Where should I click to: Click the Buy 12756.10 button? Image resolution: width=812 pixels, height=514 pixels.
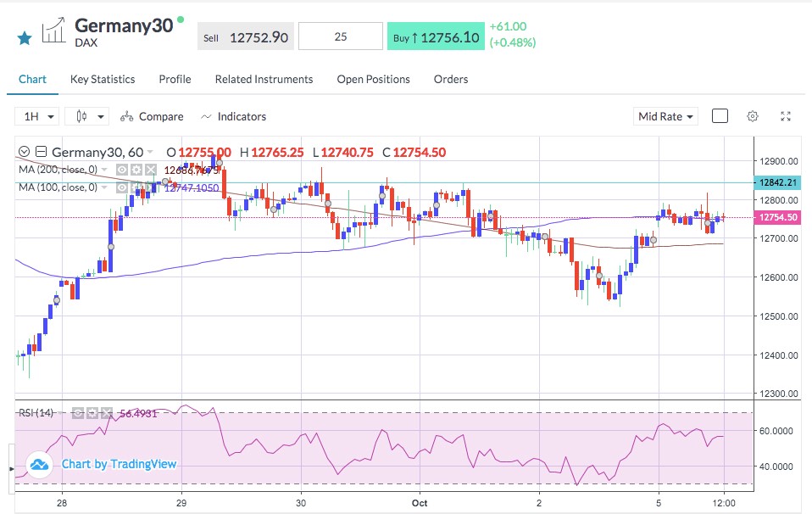[x=436, y=36]
